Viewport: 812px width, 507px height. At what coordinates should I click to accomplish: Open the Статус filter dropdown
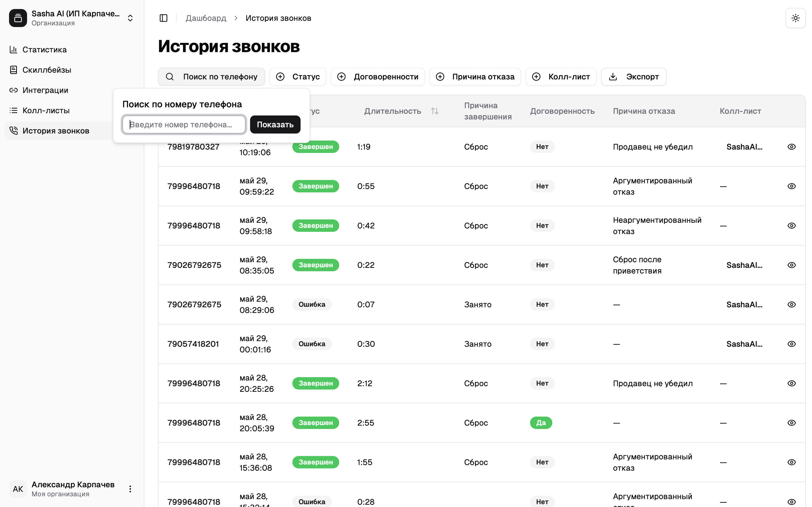point(298,77)
